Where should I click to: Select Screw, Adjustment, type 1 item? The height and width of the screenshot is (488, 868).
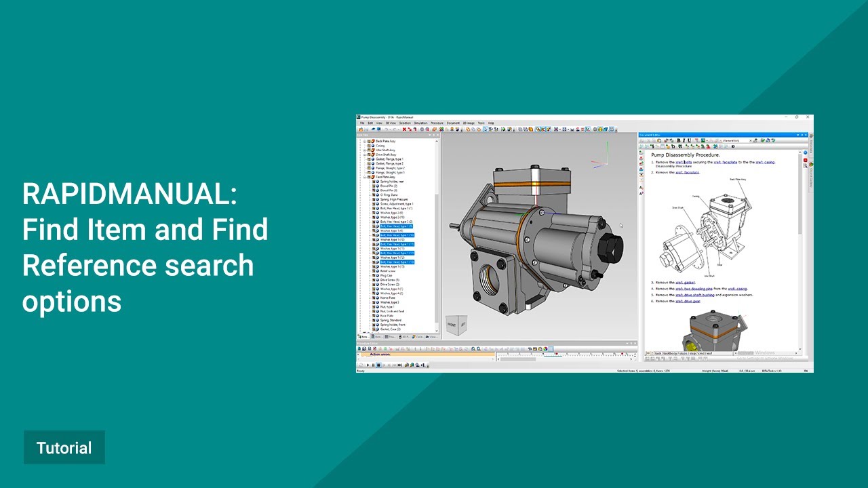click(x=397, y=203)
